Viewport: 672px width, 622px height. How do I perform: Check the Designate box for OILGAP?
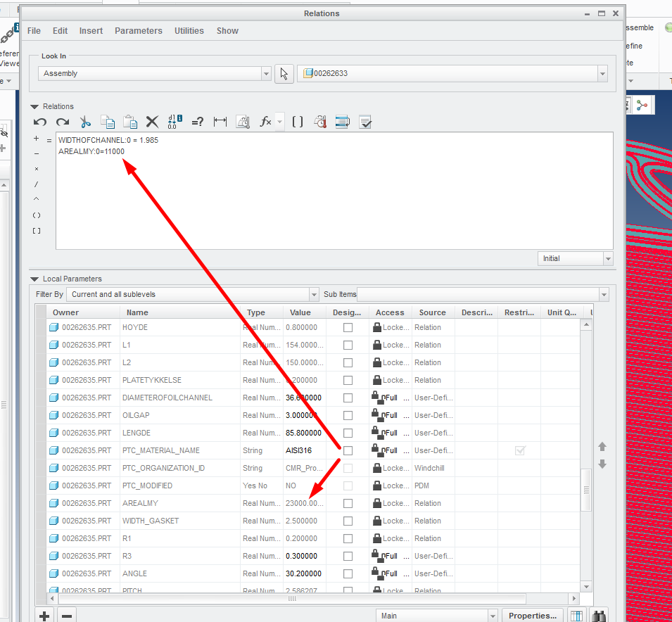(347, 415)
